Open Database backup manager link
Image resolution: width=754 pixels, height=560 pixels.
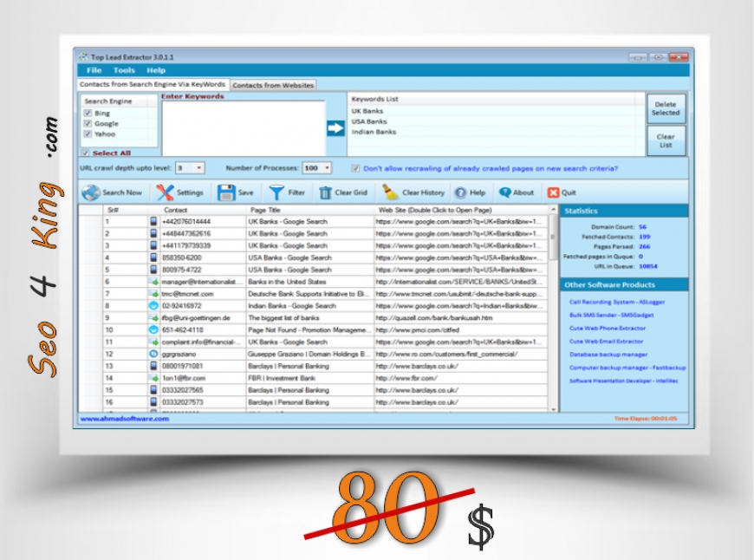point(608,355)
